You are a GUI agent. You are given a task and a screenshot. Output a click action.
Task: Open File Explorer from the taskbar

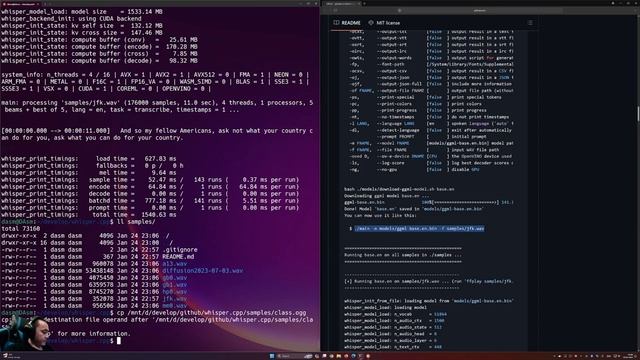click(x=339, y=356)
